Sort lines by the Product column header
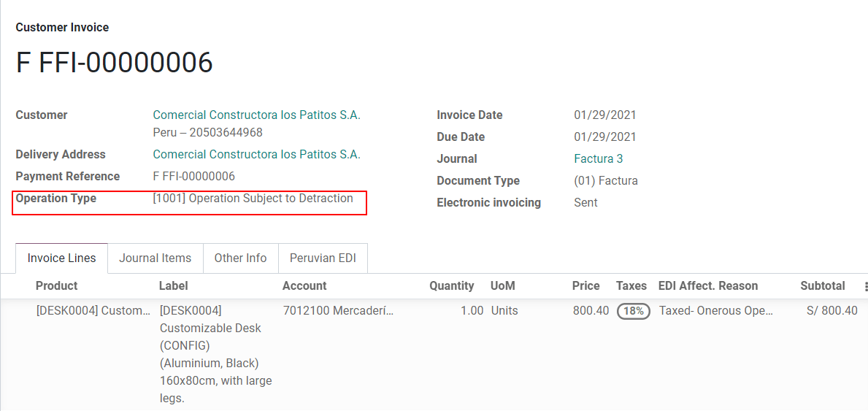The width and height of the screenshot is (868, 411). click(x=56, y=286)
